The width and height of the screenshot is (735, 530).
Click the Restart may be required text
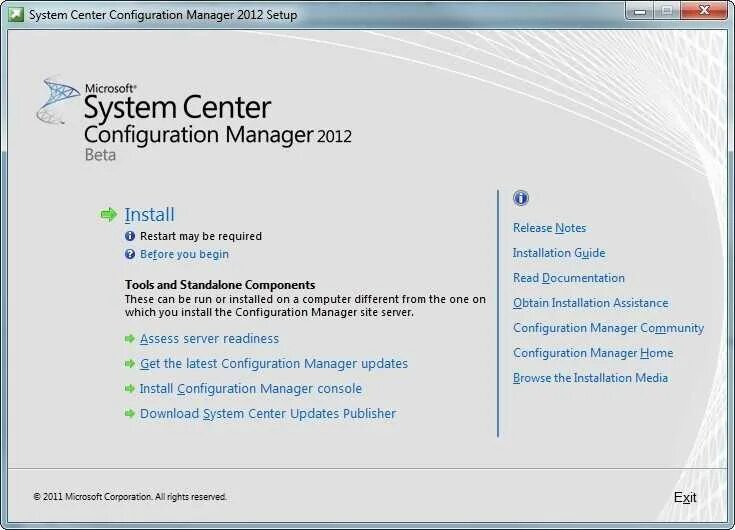[201, 236]
